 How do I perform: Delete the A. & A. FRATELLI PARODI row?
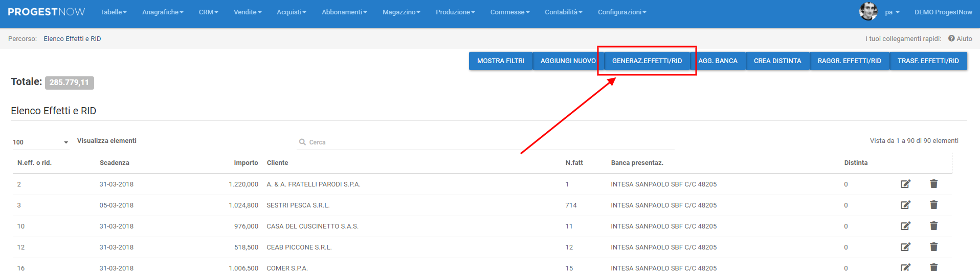pyautogui.click(x=933, y=184)
